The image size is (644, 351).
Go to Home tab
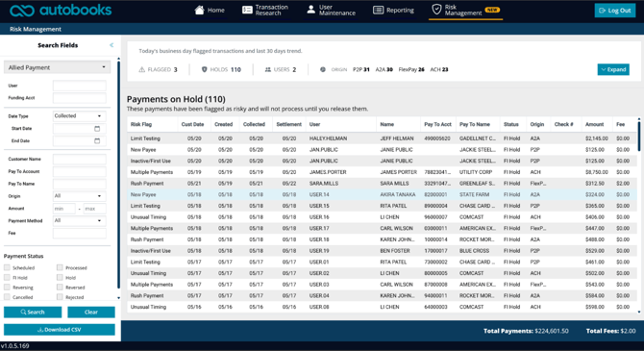[210, 10]
